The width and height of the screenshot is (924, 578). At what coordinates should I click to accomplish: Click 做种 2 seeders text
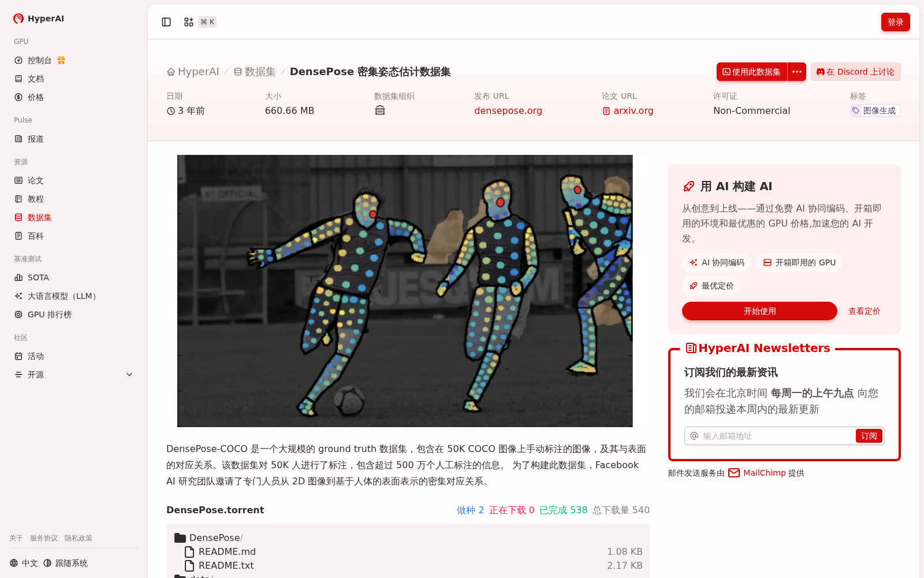[x=470, y=510]
